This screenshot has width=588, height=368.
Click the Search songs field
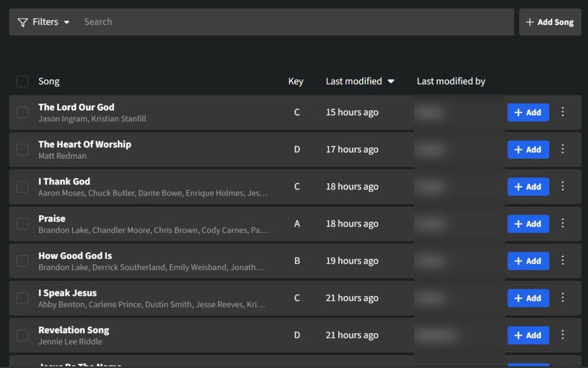(x=296, y=22)
